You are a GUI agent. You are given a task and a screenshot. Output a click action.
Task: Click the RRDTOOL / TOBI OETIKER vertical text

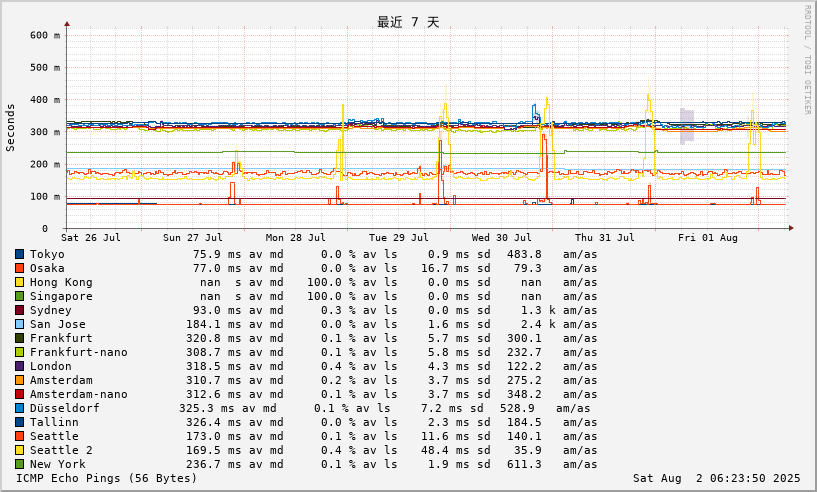pos(808,60)
